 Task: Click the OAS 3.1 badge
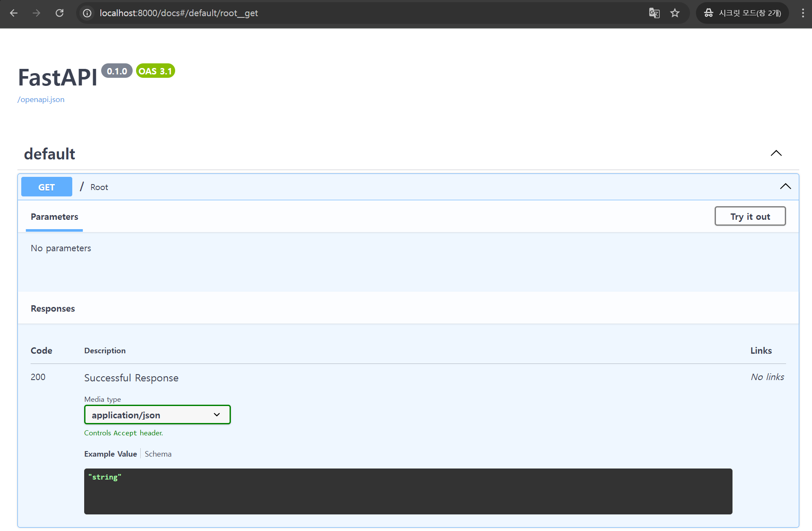(x=156, y=71)
